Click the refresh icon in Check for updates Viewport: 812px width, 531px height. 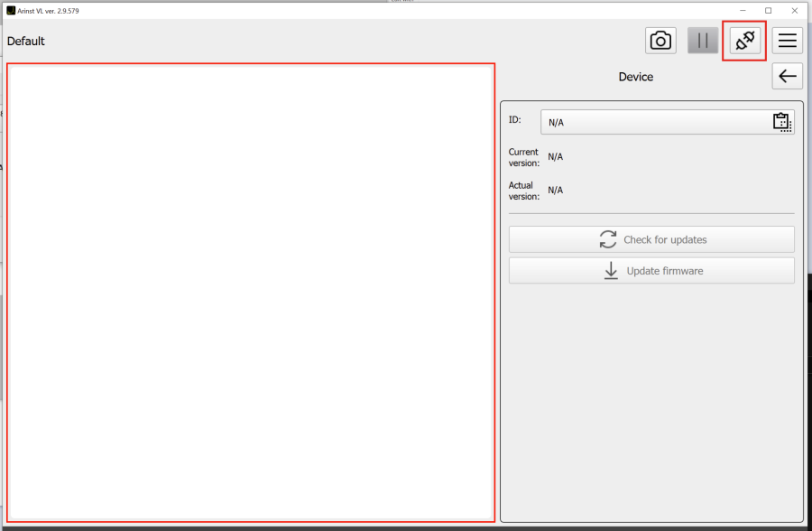pyautogui.click(x=609, y=238)
